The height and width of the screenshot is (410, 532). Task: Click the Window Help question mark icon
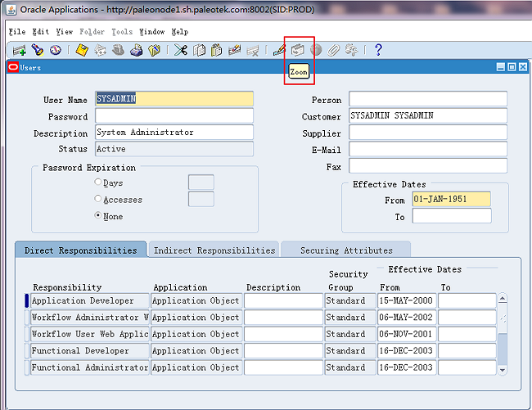[378, 50]
